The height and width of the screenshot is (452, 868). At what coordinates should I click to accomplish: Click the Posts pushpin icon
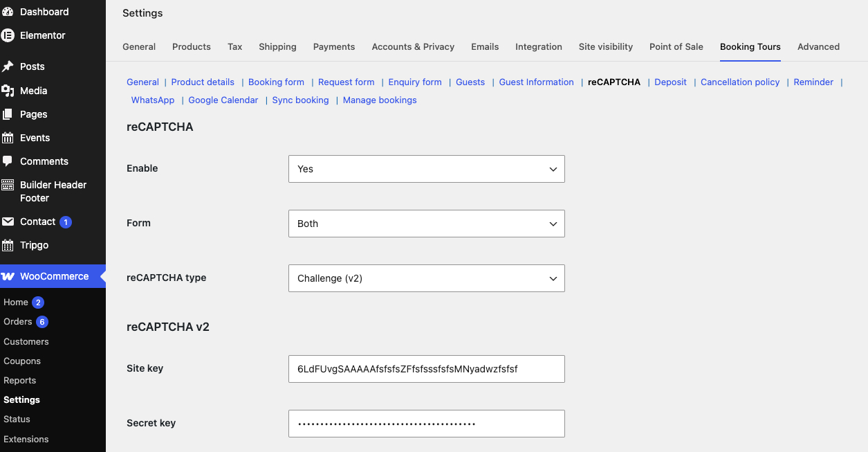coord(8,66)
